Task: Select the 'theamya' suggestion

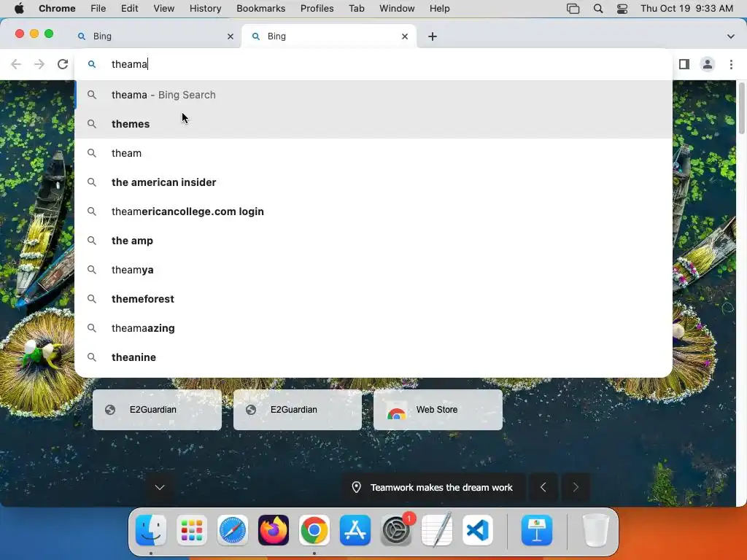Action: click(373, 270)
